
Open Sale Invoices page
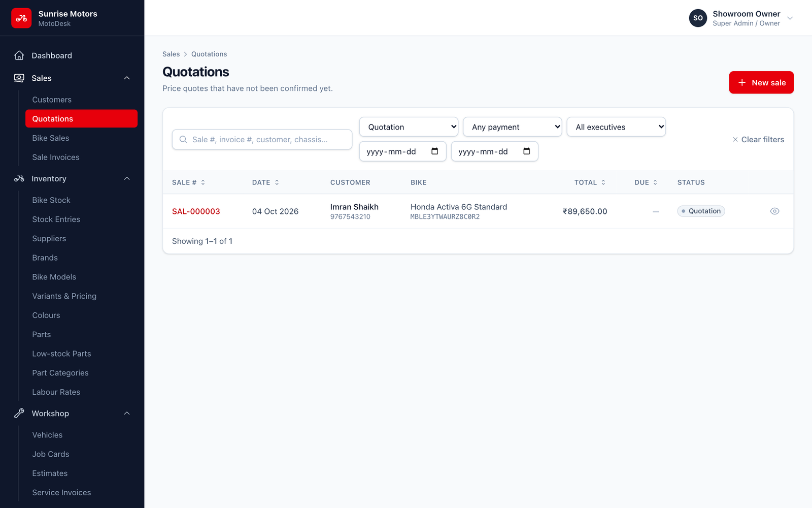[x=56, y=157]
